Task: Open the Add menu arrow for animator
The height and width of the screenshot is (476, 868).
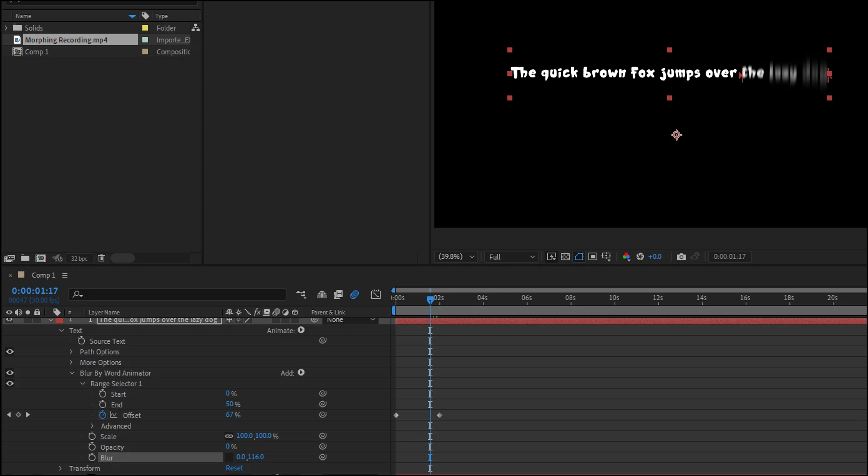Action: 301,372
